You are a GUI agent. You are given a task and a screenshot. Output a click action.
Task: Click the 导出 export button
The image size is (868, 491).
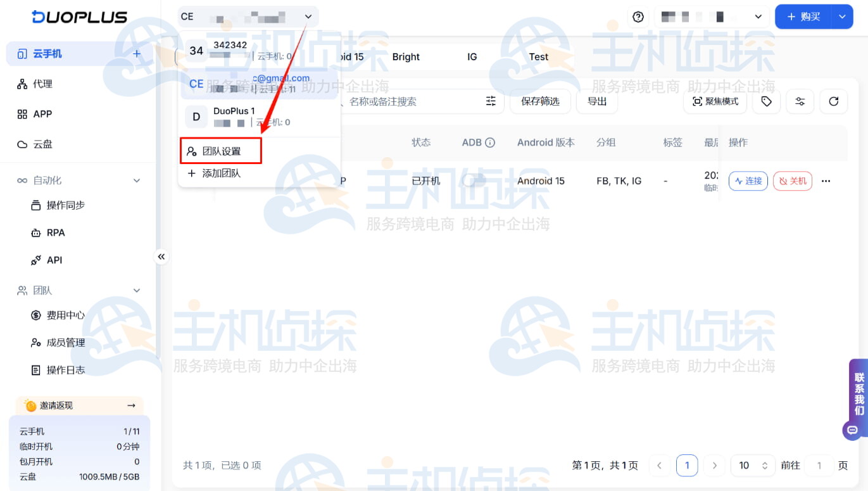tap(596, 101)
